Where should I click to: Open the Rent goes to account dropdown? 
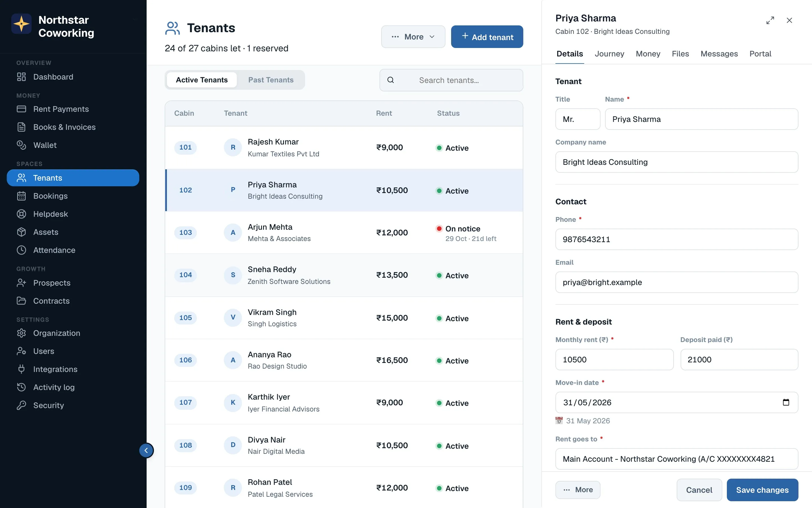tap(676, 459)
